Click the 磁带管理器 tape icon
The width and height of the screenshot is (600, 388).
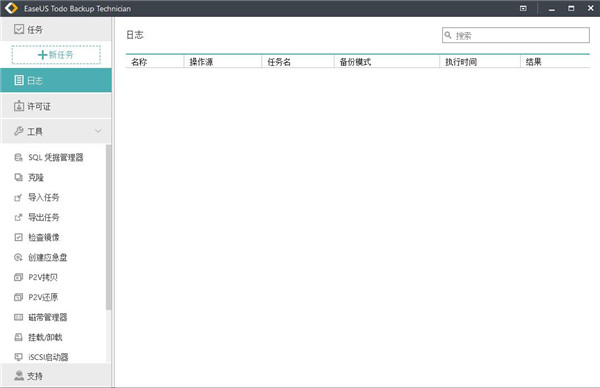click(x=18, y=317)
